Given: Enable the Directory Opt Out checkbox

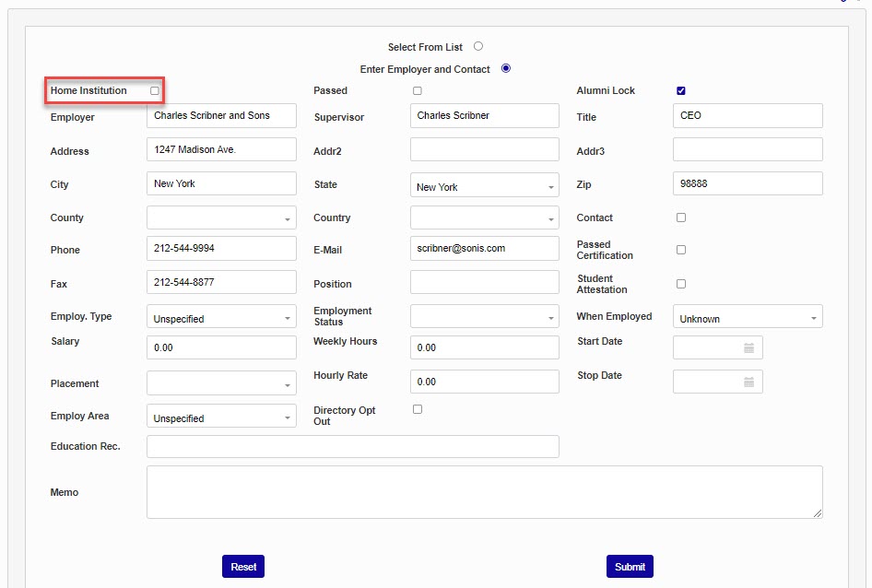Looking at the screenshot, I should tap(418, 409).
